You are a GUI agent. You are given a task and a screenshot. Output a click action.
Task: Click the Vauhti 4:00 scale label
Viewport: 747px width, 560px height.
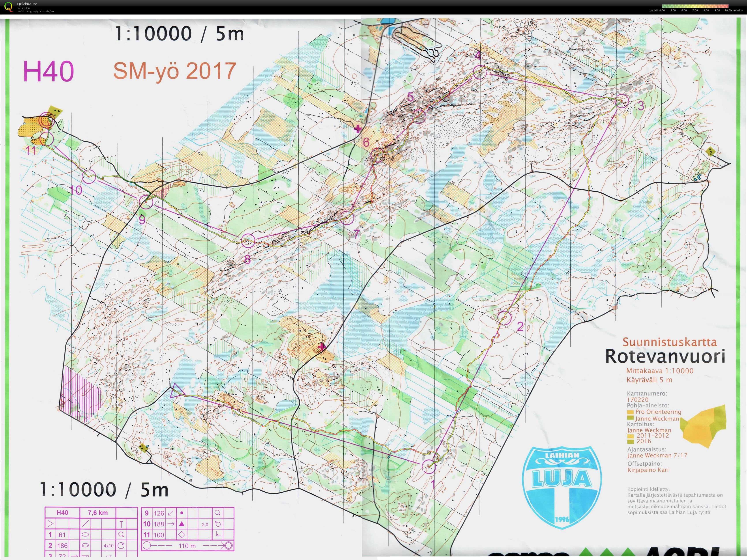pos(657,10)
